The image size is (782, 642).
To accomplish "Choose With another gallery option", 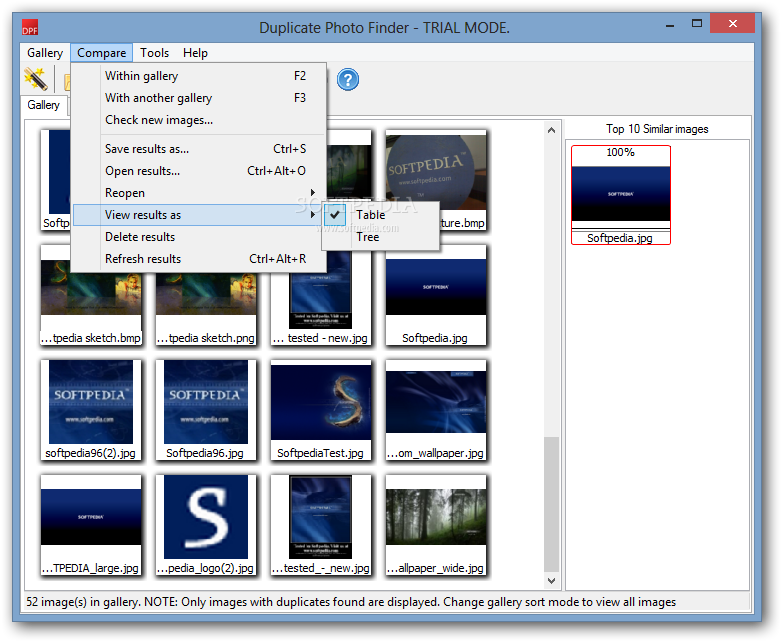I will click(x=198, y=98).
